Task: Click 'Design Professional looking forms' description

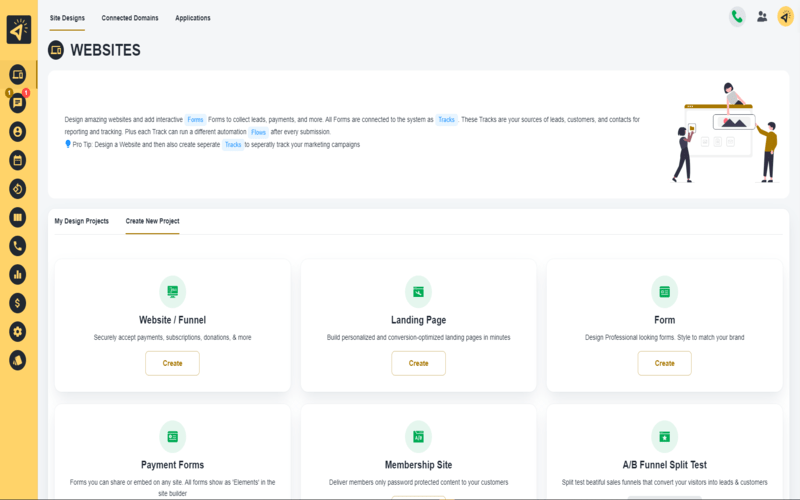Action: [x=664, y=337]
